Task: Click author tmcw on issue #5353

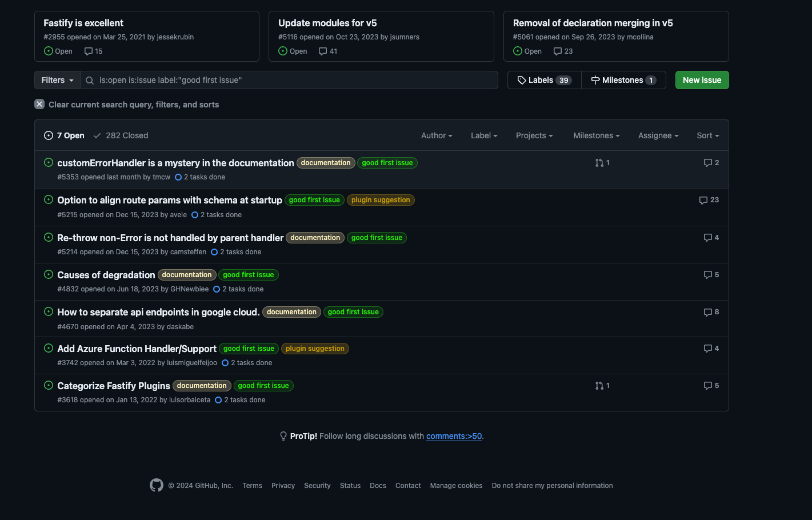Action: pos(161,177)
